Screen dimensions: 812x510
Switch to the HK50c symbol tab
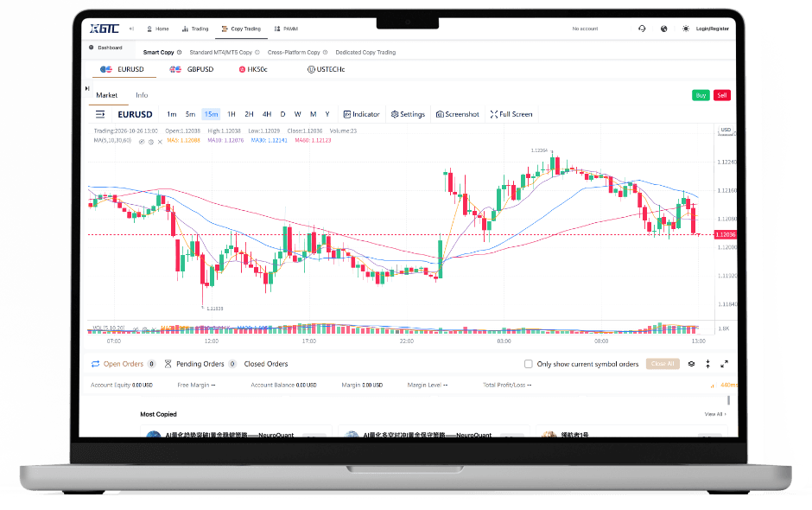point(253,69)
